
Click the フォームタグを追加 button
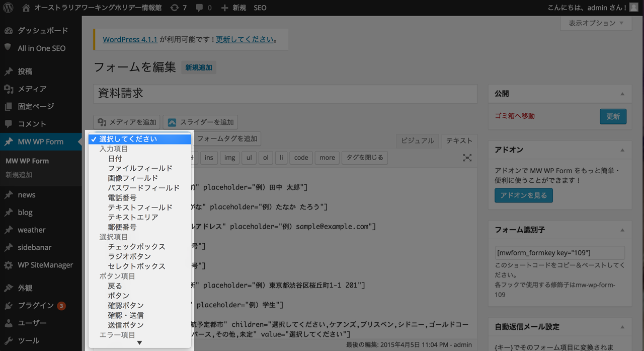tap(226, 138)
